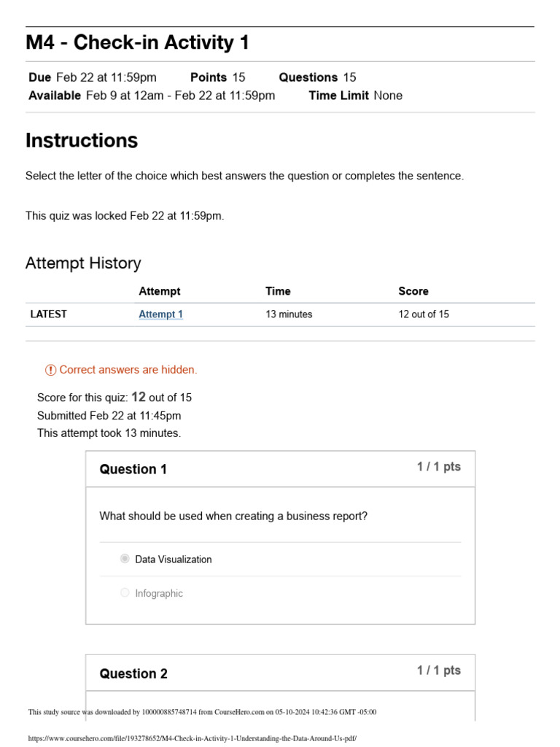Click Question 1's 1 / 1 pts label
The image size is (560, 747).
tap(438, 467)
